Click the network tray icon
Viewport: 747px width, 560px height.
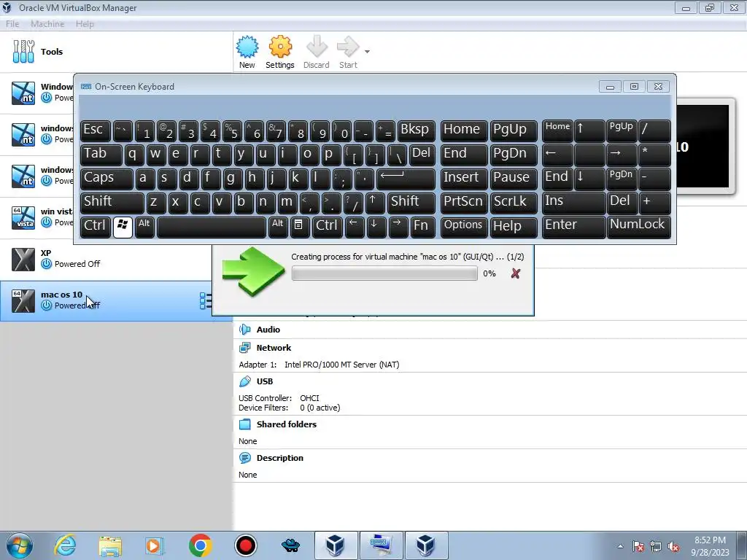[x=656, y=547]
